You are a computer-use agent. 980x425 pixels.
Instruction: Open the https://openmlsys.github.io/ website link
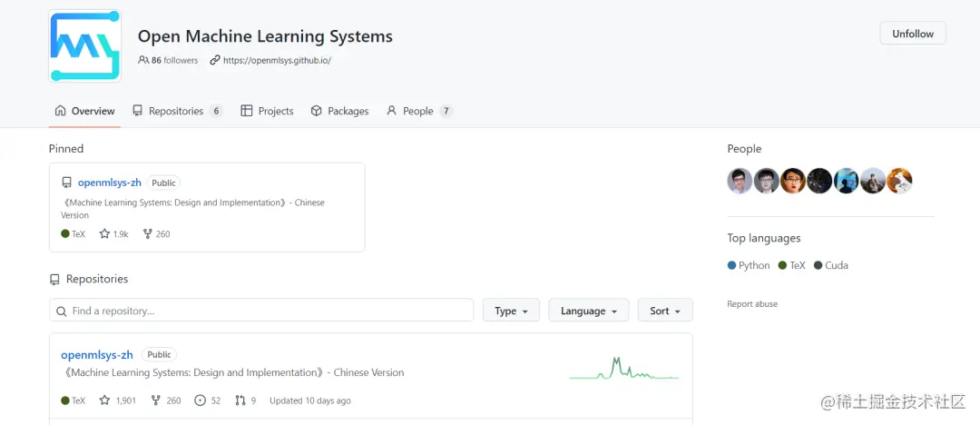point(277,61)
